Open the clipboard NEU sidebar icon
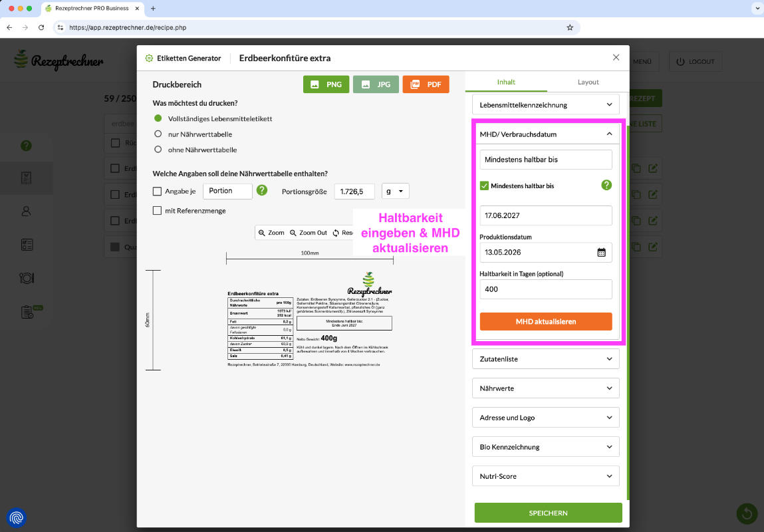The width and height of the screenshot is (764, 532). point(27,312)
